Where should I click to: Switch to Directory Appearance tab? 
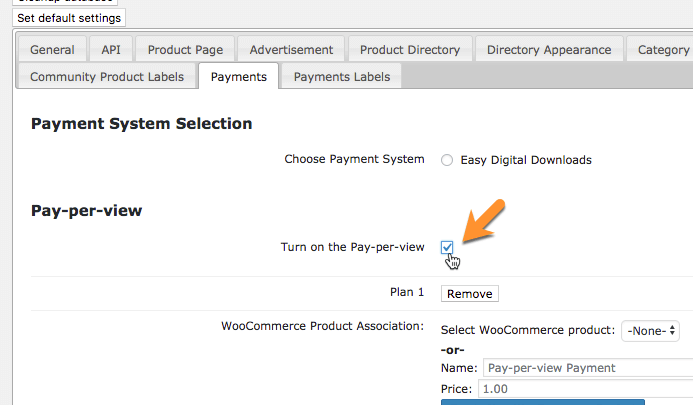click(x=549, y=50)
